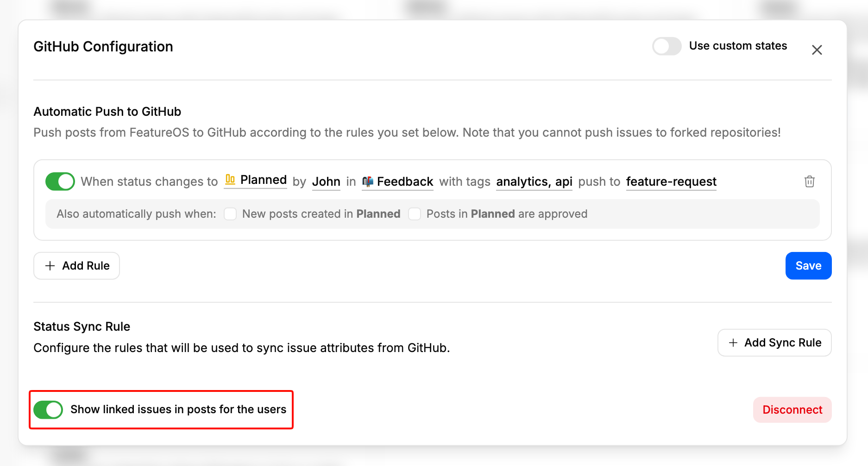Screen dimensions: 868x466
Task: Open the feature-request repository selector
Action: tap(671, 182)
